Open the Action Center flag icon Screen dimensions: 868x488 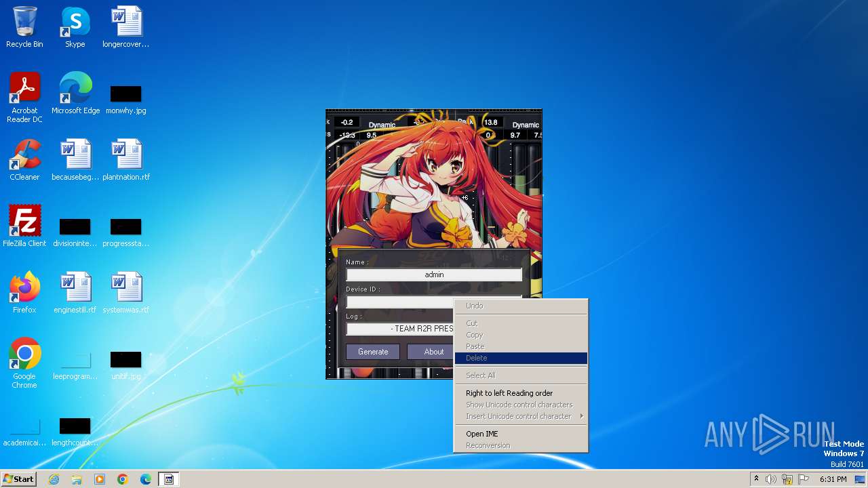pyautogui.click(x=804, y=479)
